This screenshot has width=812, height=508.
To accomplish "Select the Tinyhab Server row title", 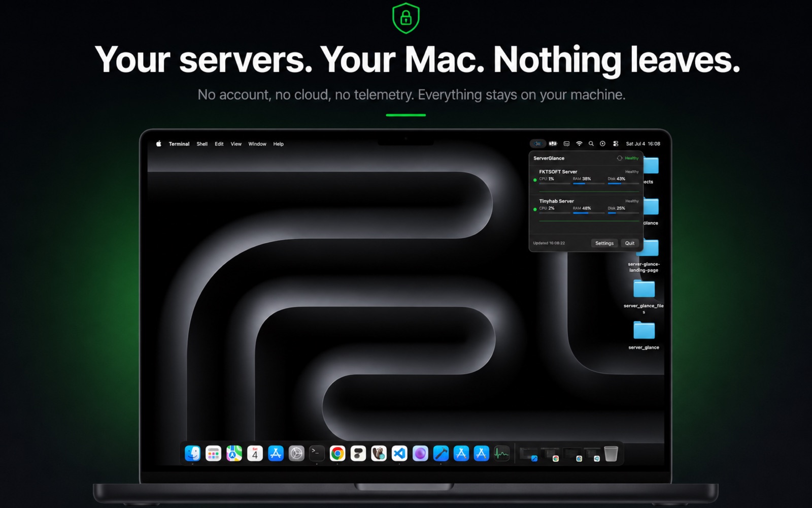I will coord(557,201).
